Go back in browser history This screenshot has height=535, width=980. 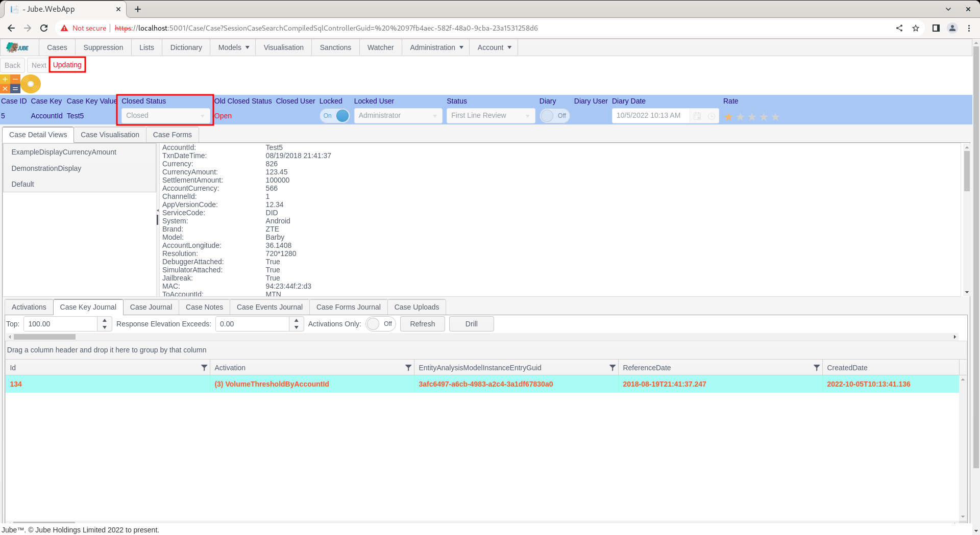(11, 28)
